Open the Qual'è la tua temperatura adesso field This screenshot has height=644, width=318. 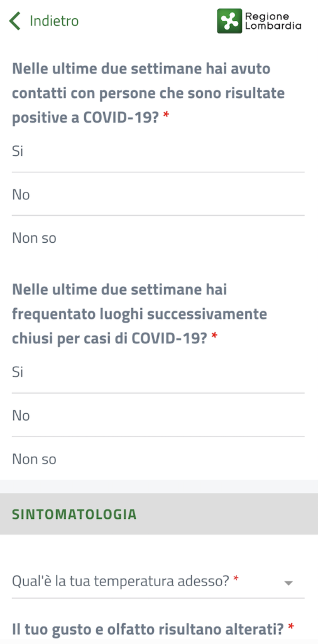coord(158,581)
